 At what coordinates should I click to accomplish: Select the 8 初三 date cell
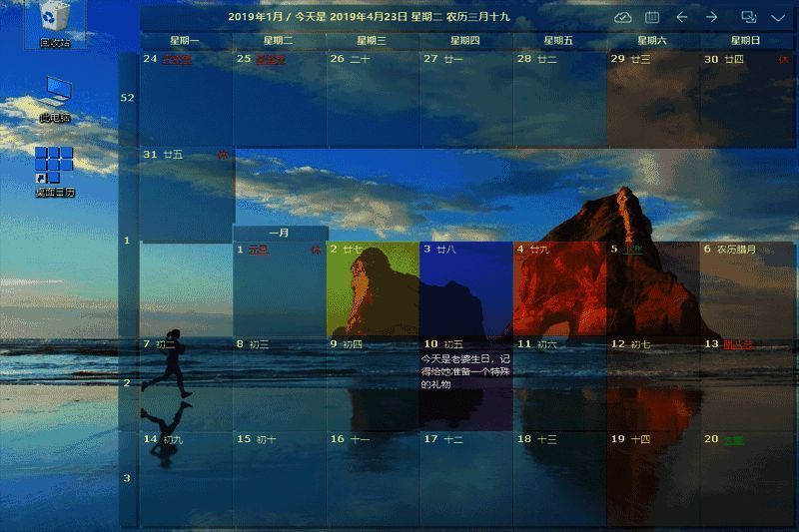click(x=280, y=384)
